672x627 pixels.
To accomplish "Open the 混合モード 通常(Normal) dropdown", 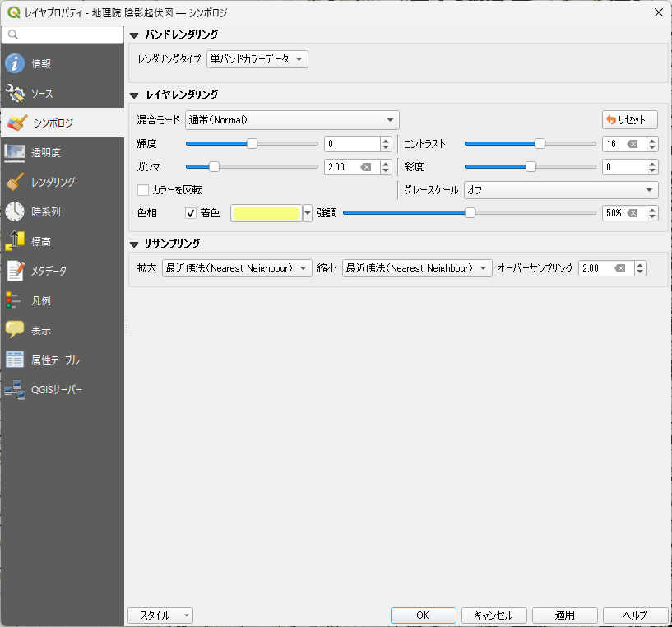I will 292,120.
